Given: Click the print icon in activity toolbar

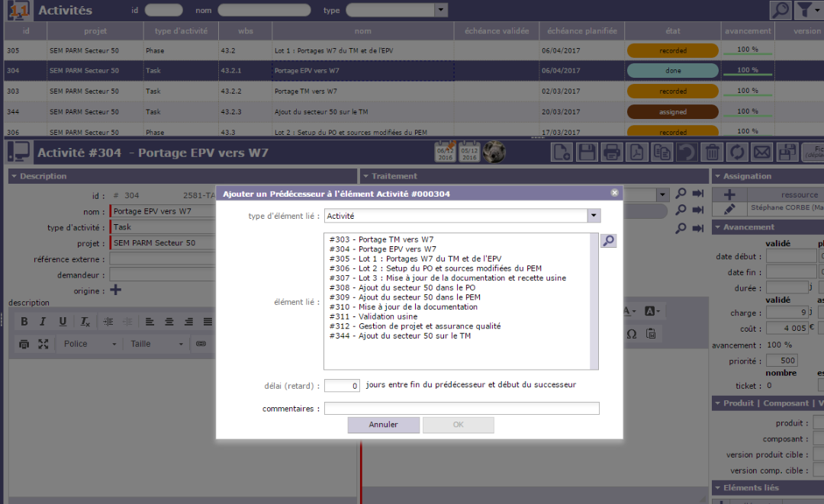Looking at the screenshot, I should point(612,152).
